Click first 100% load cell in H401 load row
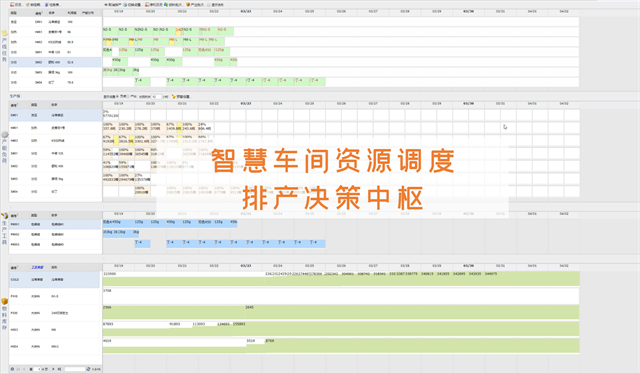 [111, 127]
